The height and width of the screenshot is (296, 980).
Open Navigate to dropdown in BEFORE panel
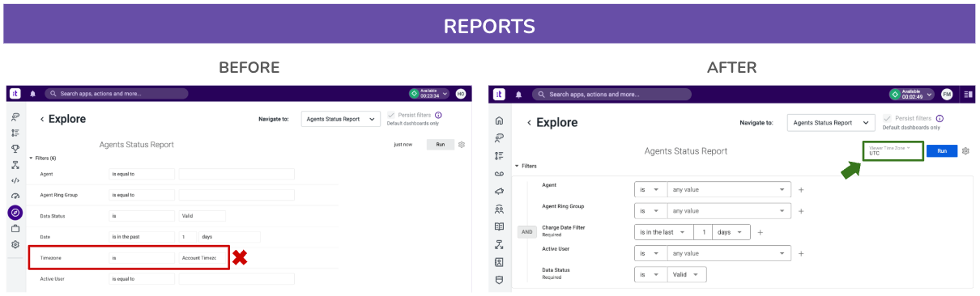(340, 119)
